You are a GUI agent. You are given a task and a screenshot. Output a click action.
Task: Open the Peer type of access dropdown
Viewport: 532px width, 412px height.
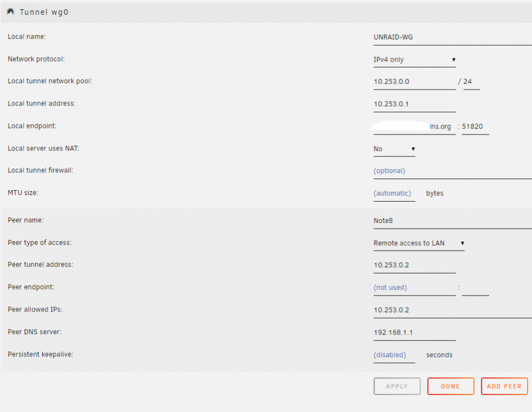[419, 243]
